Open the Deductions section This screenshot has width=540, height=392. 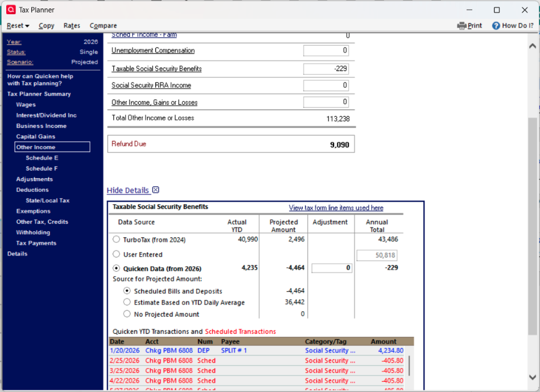pos(32,190)
